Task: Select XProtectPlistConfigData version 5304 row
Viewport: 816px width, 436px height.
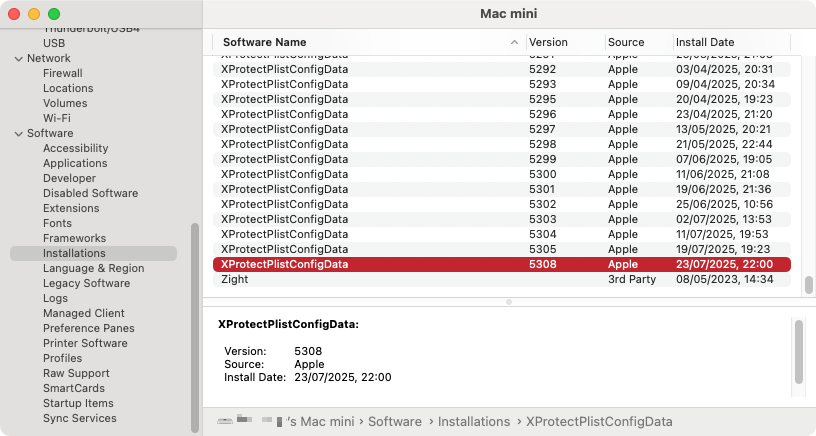Action: click(502, 234)
